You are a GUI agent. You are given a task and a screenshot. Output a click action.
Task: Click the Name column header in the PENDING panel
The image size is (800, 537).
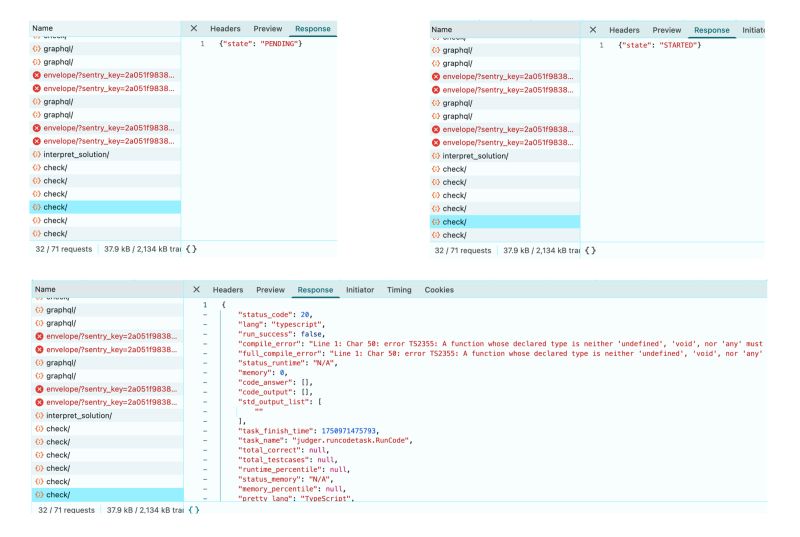coord(105,28)
